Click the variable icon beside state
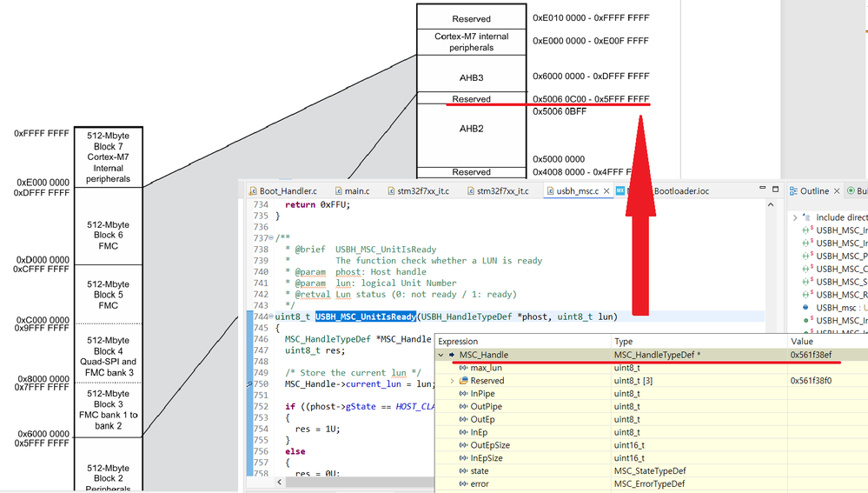This screenshot has height=493, width=868. click(463, 471)
